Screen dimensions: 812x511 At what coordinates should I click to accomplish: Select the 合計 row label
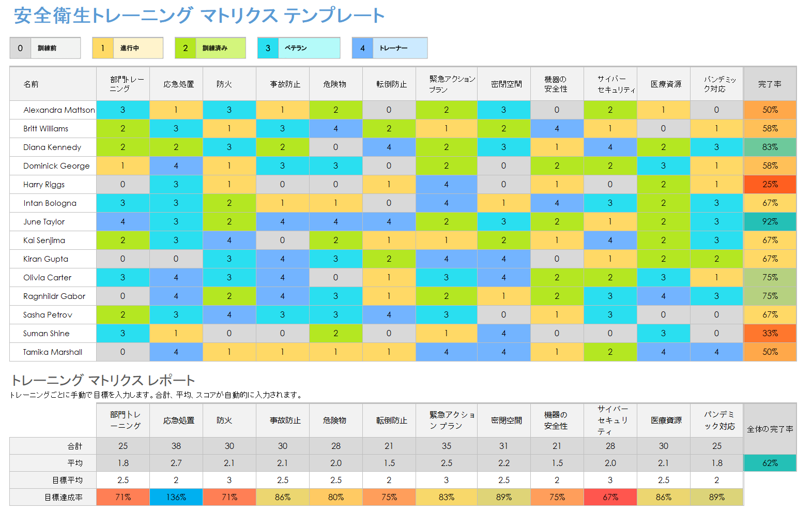53,446
